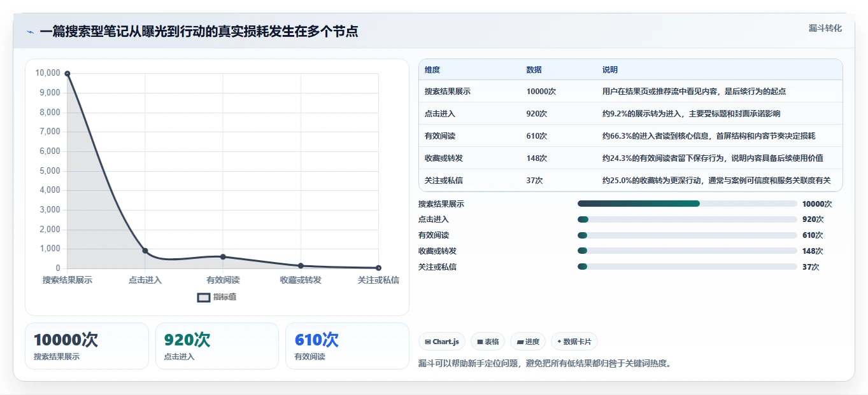Click the chart point at 收藏或转发

[x=301, y=266]
